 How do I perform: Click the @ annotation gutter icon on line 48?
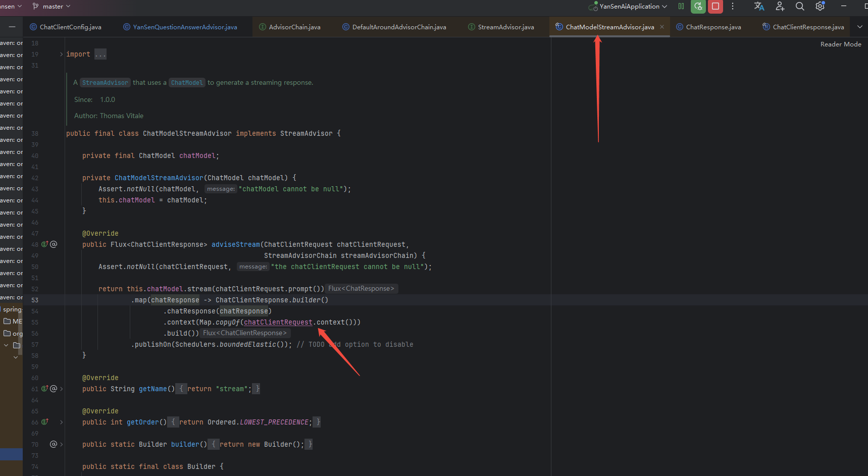coord(54,244)
